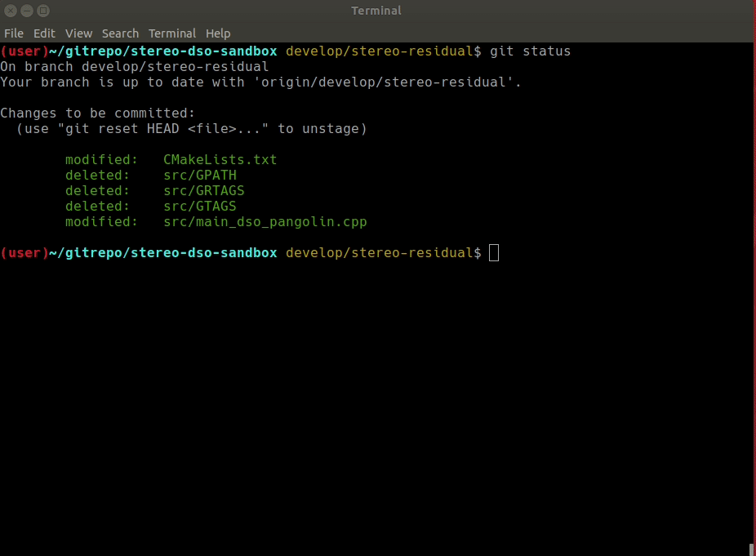The image size is (756, 556).
Task: Minimize the Terminal window
Action: (27, 11)
